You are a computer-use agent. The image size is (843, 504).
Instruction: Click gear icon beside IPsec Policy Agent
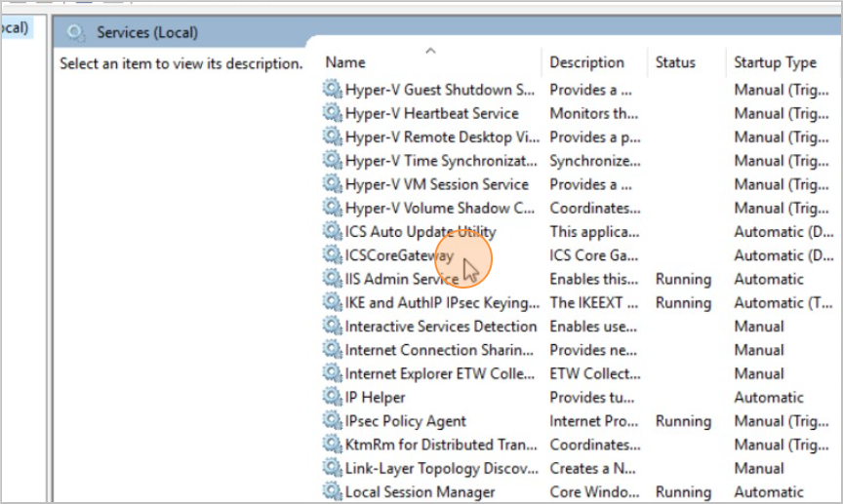click(333, 420)
